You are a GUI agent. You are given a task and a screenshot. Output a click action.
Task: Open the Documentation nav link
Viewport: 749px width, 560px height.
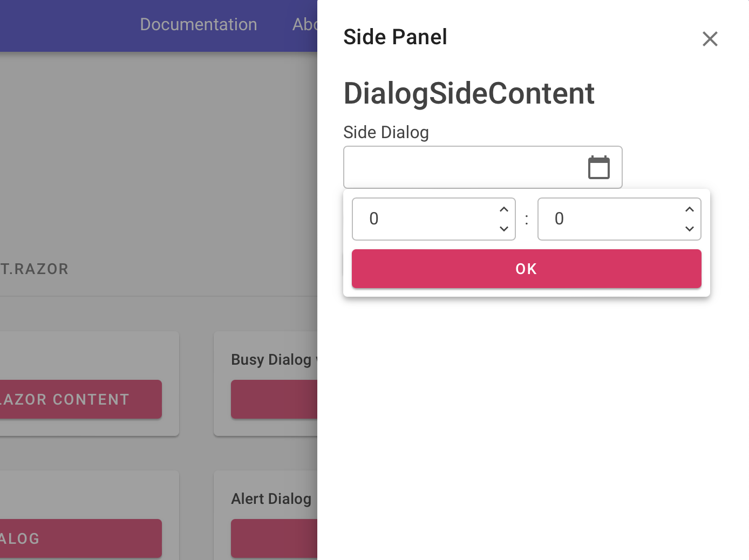pyautogui.click(x=199, y=24)
